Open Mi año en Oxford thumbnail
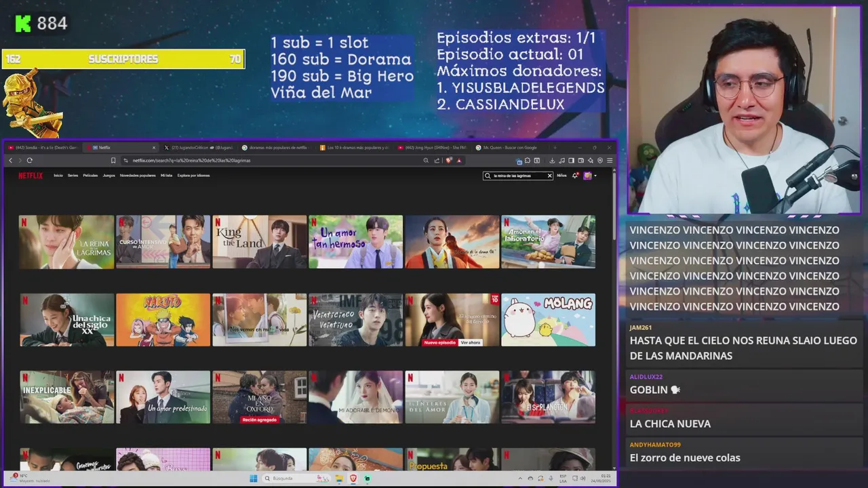Image resolution: width=868 pixels, height=488 pixels. coord(259,397)
